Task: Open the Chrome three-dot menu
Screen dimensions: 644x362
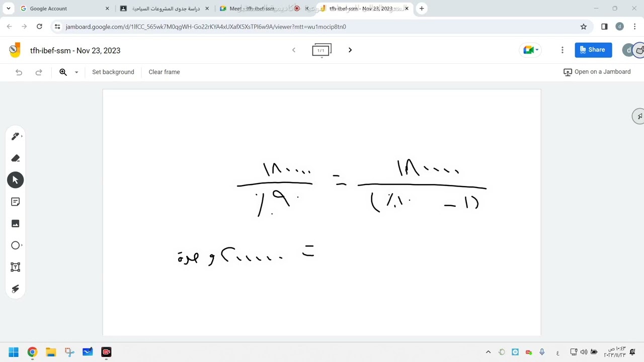Action: pos(635,27)
